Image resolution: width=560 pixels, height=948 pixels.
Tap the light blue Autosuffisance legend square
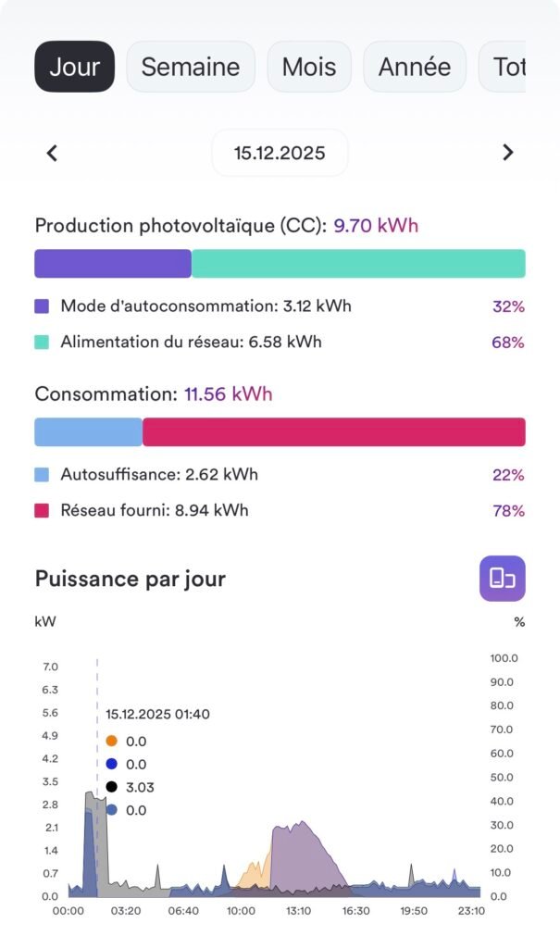pyautogui.click(x=42, y=475)
